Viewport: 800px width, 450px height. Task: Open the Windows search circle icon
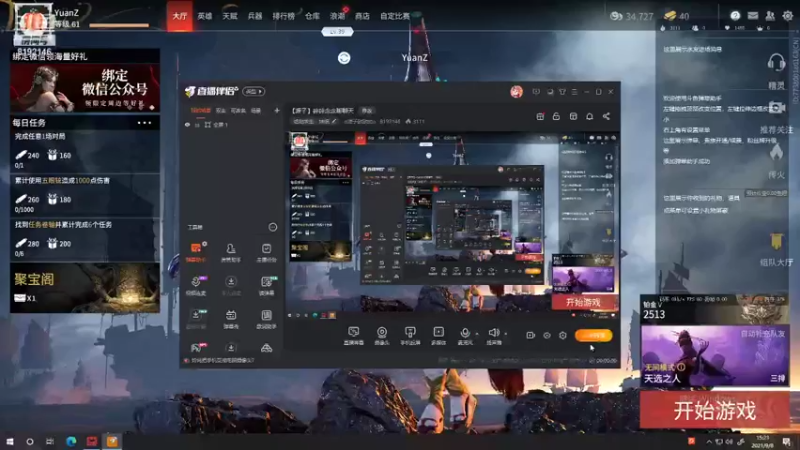coord(30,441)
